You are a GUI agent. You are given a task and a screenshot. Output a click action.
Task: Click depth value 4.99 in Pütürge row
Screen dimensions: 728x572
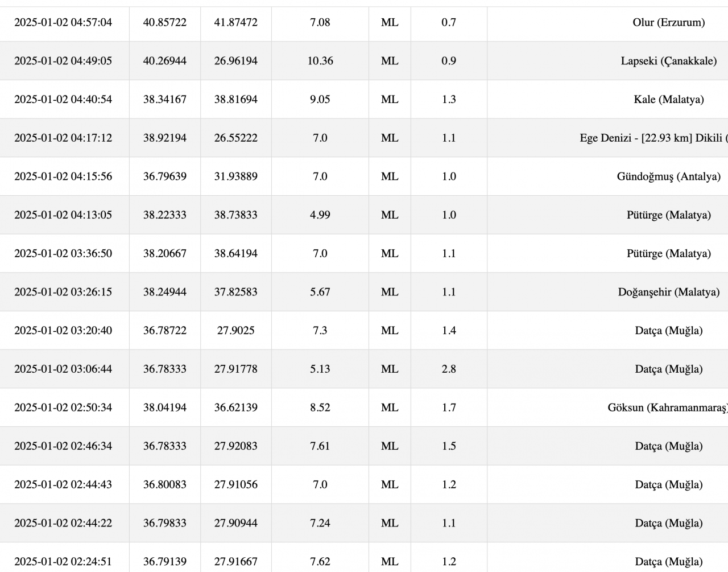(x=320, y=215)
